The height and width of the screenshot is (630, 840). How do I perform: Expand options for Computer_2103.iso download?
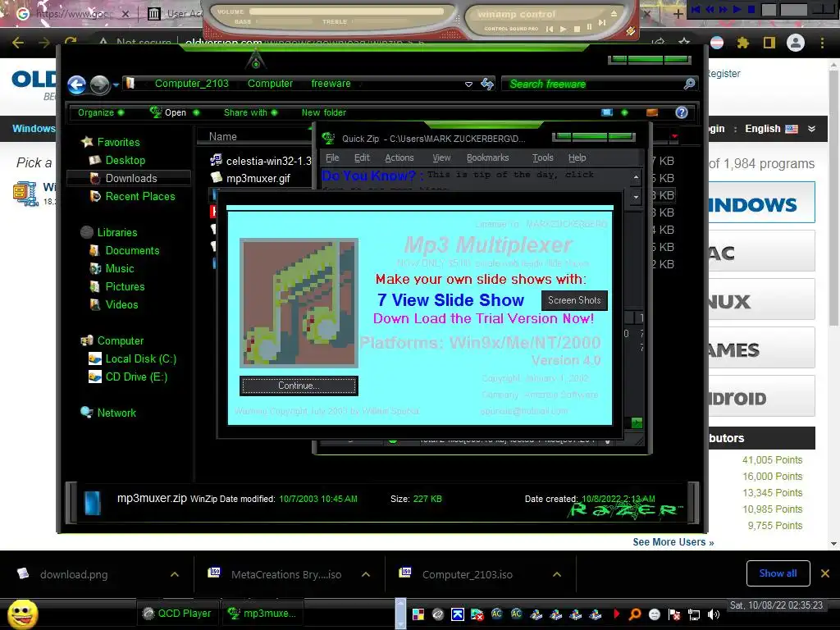point(557,574)
